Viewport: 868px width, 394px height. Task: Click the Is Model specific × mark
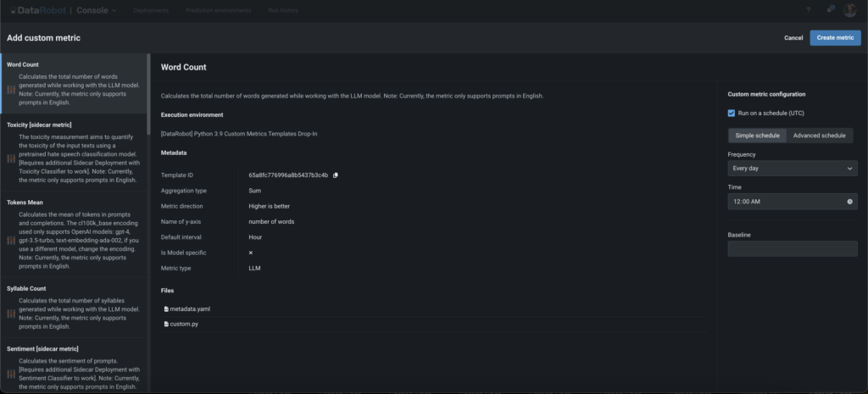(x=251, y=252)
